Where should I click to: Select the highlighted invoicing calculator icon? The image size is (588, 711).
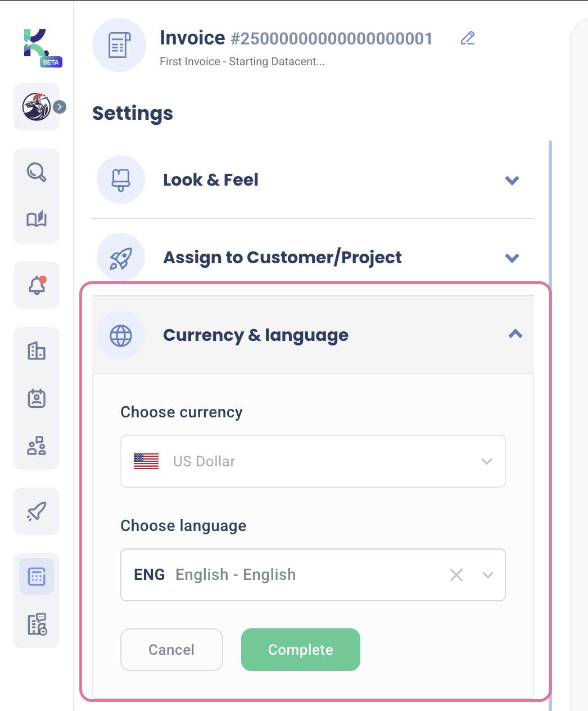click(36, 576)
